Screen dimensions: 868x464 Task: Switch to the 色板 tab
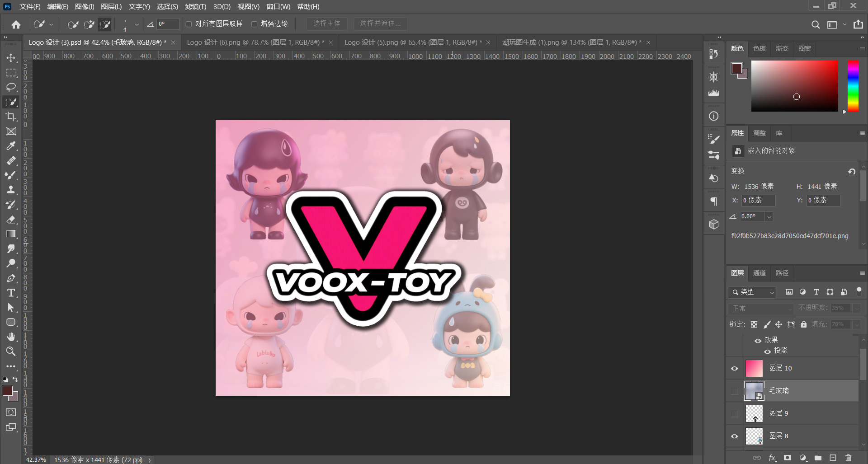759,48
